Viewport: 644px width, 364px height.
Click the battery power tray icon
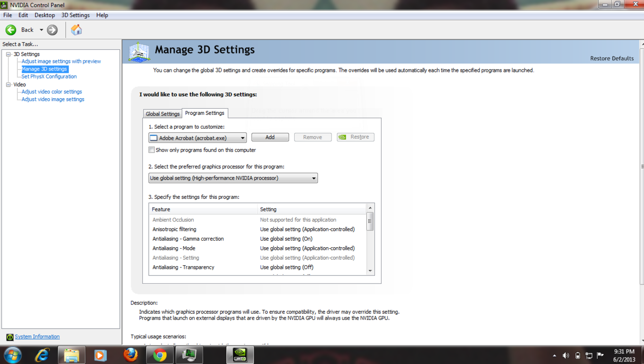(578, 355)
